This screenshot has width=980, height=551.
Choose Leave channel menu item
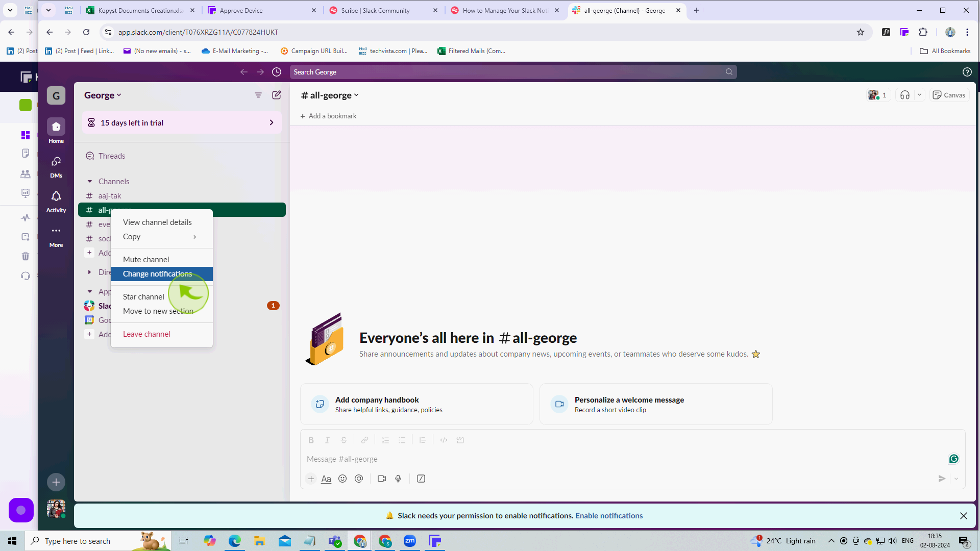coord(161,334)
